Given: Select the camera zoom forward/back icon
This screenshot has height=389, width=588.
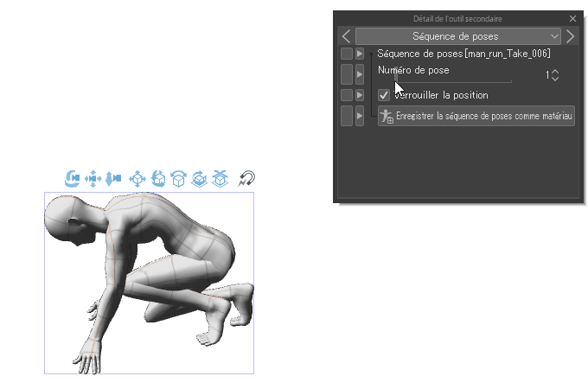Looking at the screenshot, I should pos(113,178).
